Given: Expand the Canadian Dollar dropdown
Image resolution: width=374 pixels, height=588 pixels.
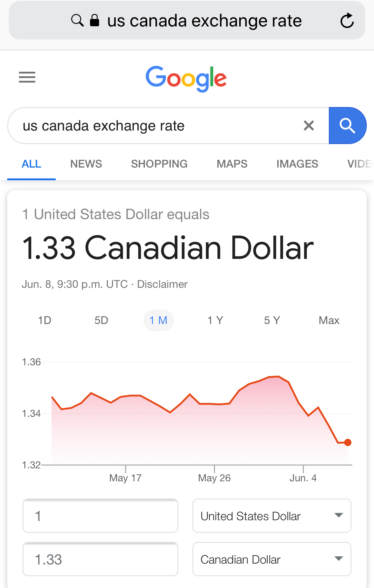Looking at the screenshot, I should point(272,559).
